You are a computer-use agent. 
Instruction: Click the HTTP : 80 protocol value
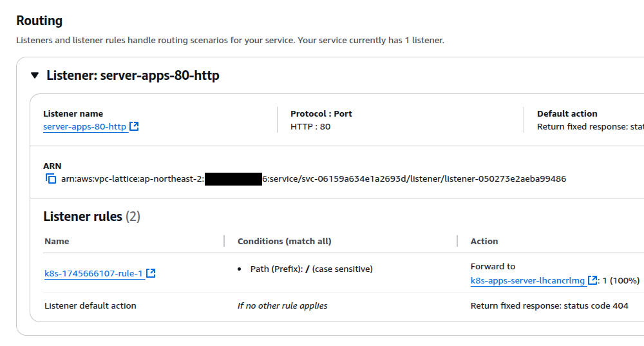point(310,127)
